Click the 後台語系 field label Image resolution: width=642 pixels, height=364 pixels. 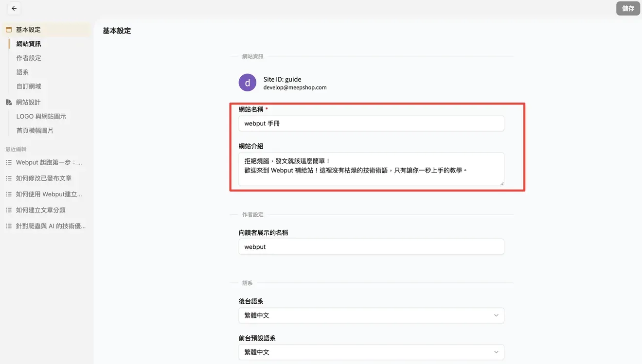click(251, 301)
